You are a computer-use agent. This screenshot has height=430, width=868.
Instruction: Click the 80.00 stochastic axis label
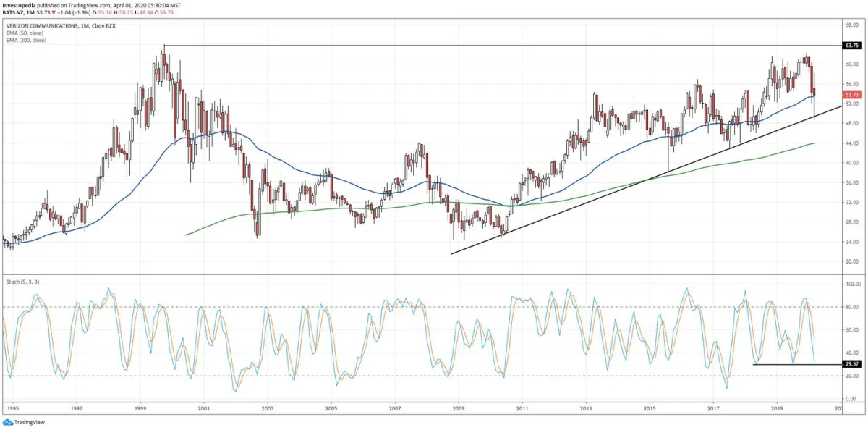(852, 307)
